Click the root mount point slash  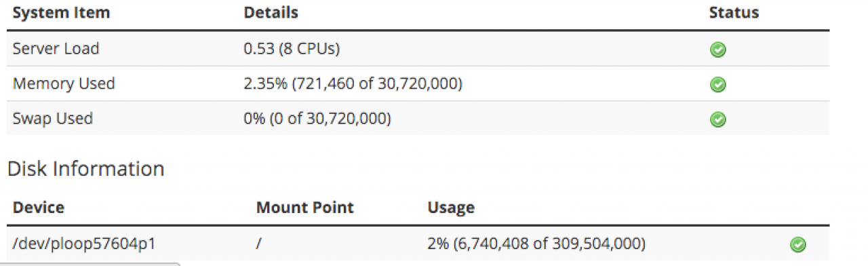pyautogui.click(x=259, y=243)
